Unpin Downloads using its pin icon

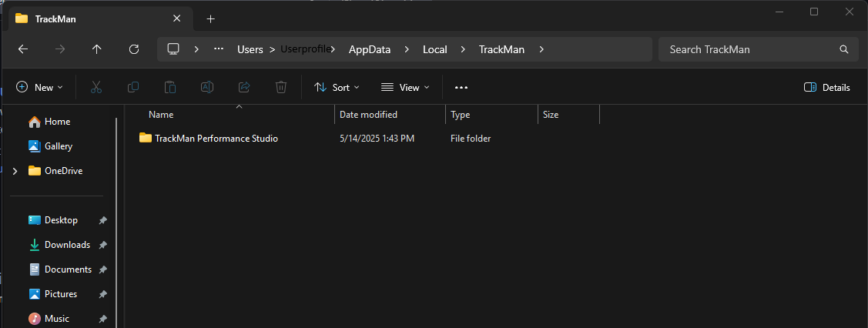[x=102, y=245]
